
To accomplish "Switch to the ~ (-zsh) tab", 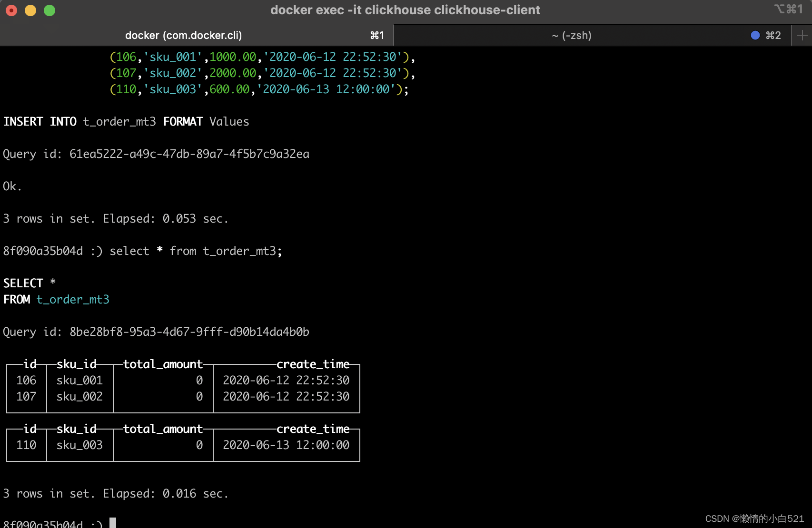I will click(x=593, y=35).
